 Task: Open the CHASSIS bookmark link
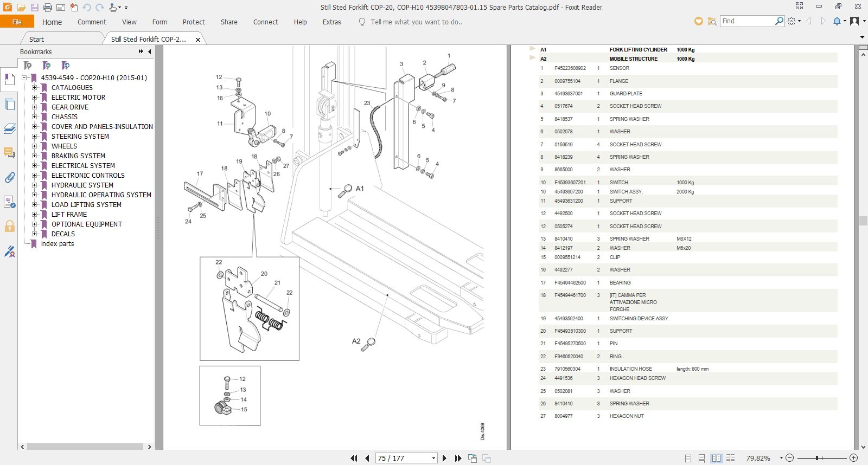(65, 117)
